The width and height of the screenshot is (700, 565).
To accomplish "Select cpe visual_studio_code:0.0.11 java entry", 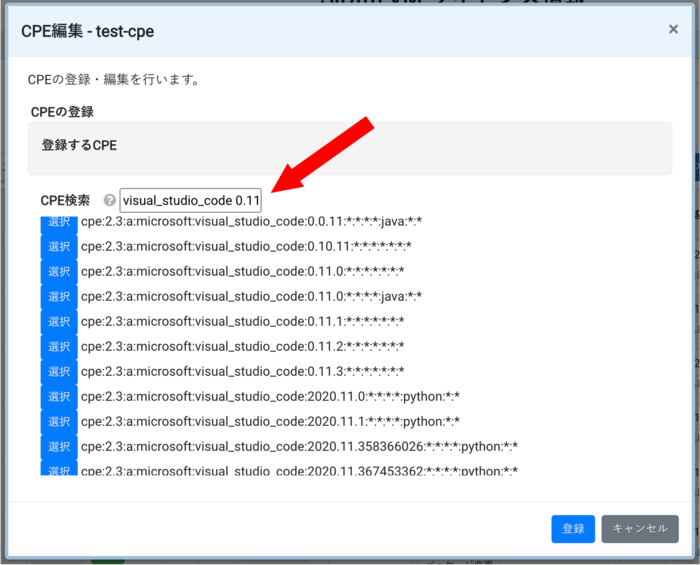I will tap(59, 224).
